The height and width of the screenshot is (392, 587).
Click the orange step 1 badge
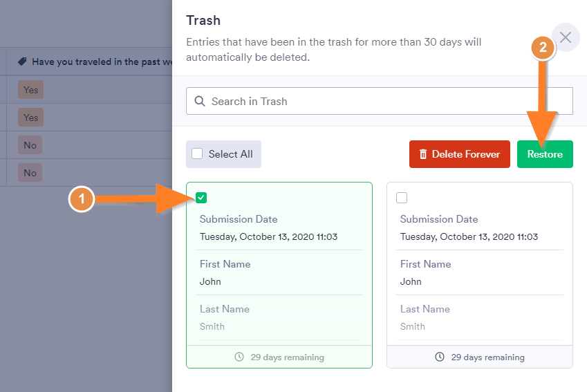[82, 199]
